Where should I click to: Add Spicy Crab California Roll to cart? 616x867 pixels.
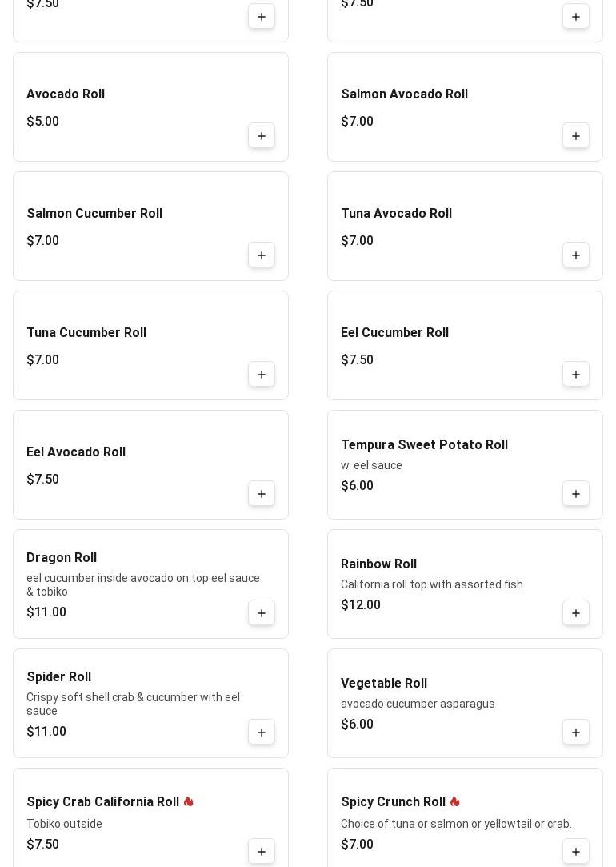(x=262, y=852)
